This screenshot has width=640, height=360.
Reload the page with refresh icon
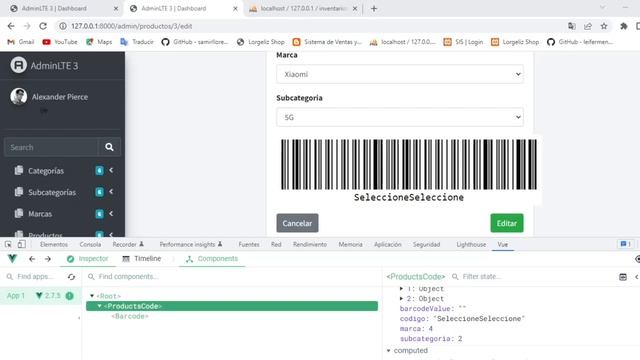point(43,26)
